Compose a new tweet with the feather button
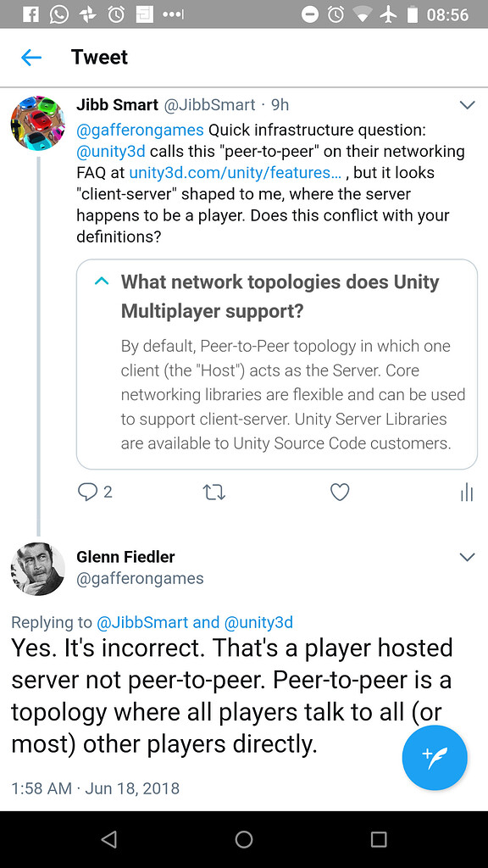 435,758
